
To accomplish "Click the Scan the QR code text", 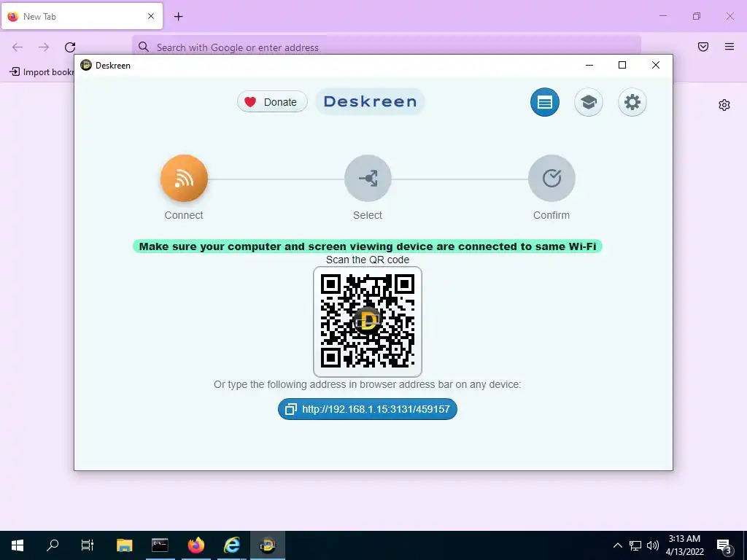I will point(368,260).
